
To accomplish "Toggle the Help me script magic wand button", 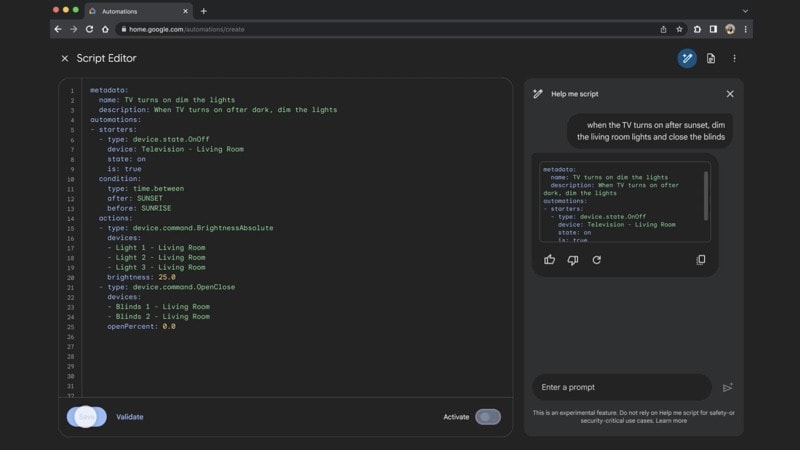I will point(687,58).
